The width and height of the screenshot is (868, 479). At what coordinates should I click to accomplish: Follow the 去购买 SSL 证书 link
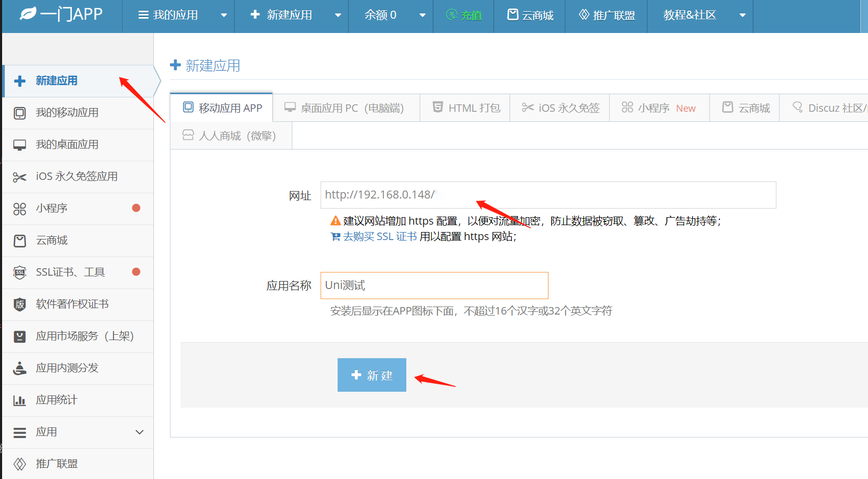click(x=380, y=236)
